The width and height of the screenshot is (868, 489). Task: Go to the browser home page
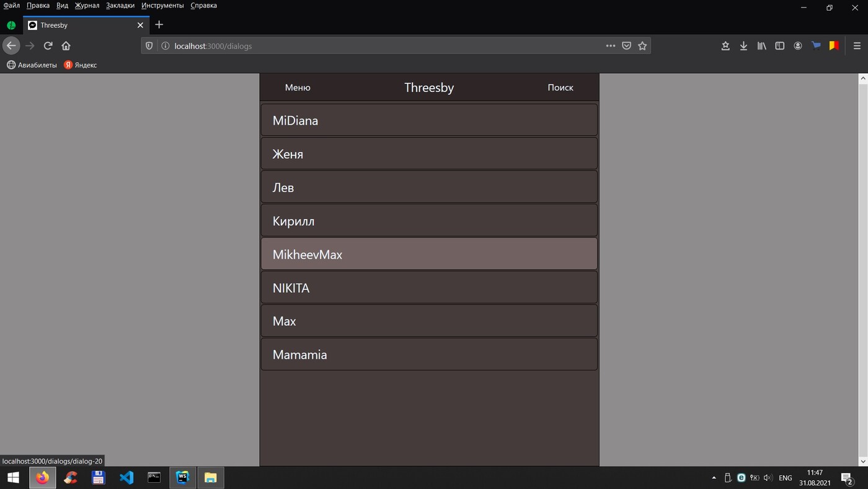(66, 46)
